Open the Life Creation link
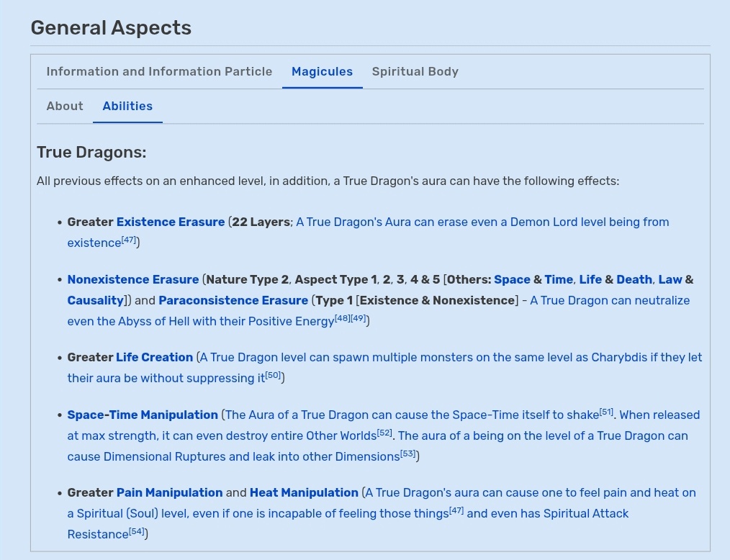This screenshot has width=730, height=560. (x=154, y=358)
